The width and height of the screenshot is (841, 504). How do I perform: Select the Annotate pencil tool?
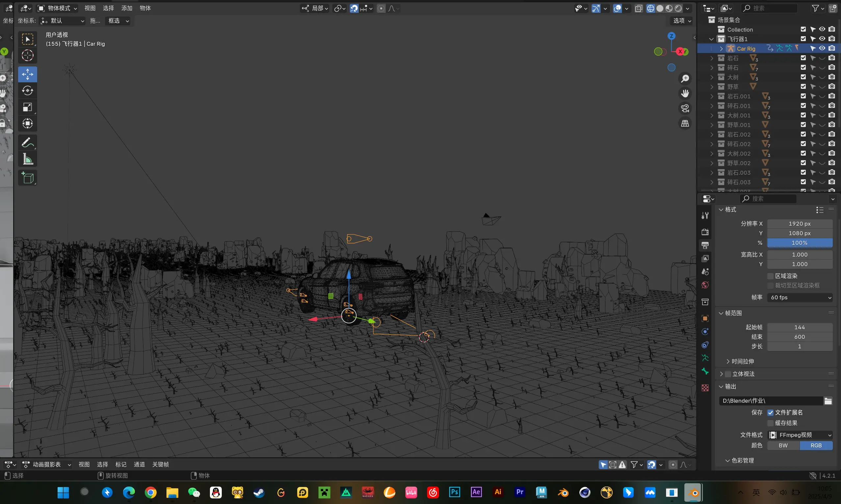pyautogui.click(x=28, y=143)
